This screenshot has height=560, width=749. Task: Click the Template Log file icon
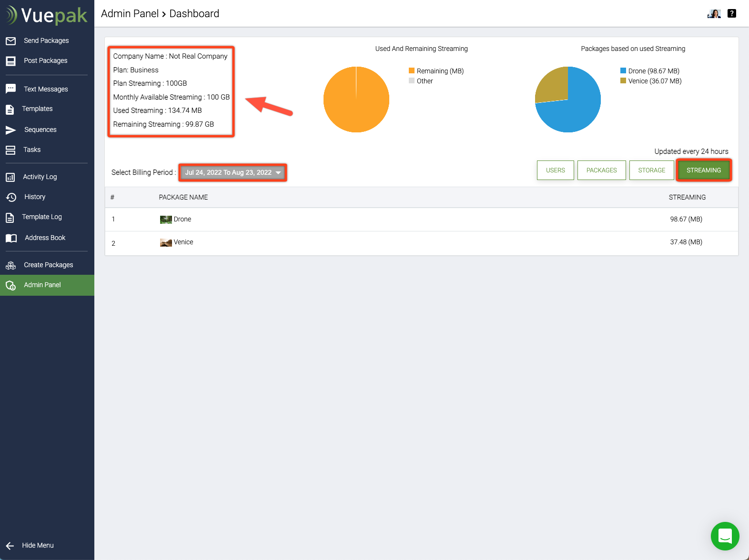(10, 218)
